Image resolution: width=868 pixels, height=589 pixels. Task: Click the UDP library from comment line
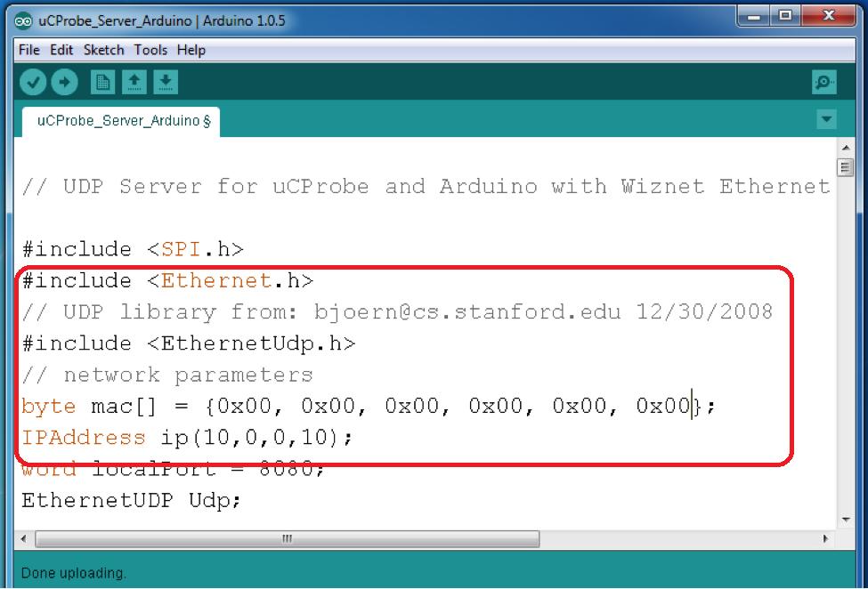click(397, 312)
